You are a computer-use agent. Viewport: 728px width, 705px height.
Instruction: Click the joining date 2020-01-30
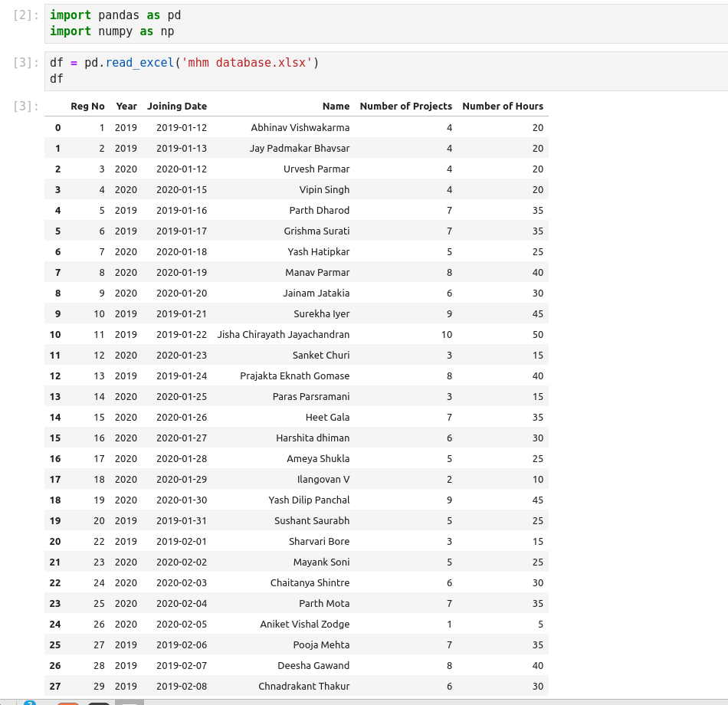coord(182,500)
